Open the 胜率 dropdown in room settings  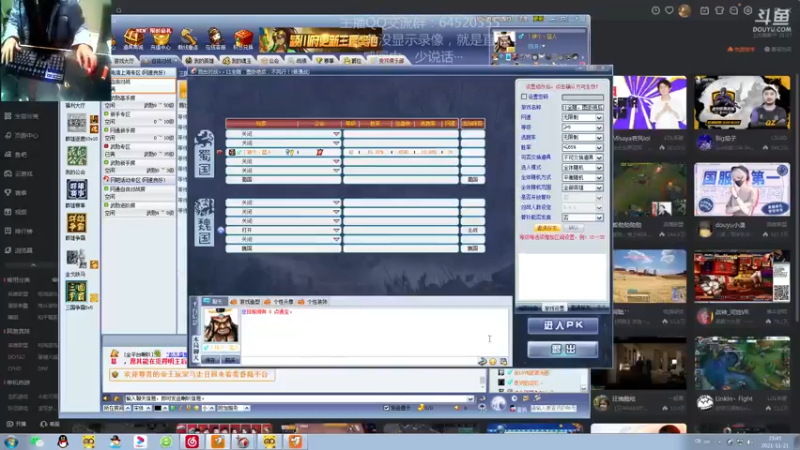click(583, 147)
